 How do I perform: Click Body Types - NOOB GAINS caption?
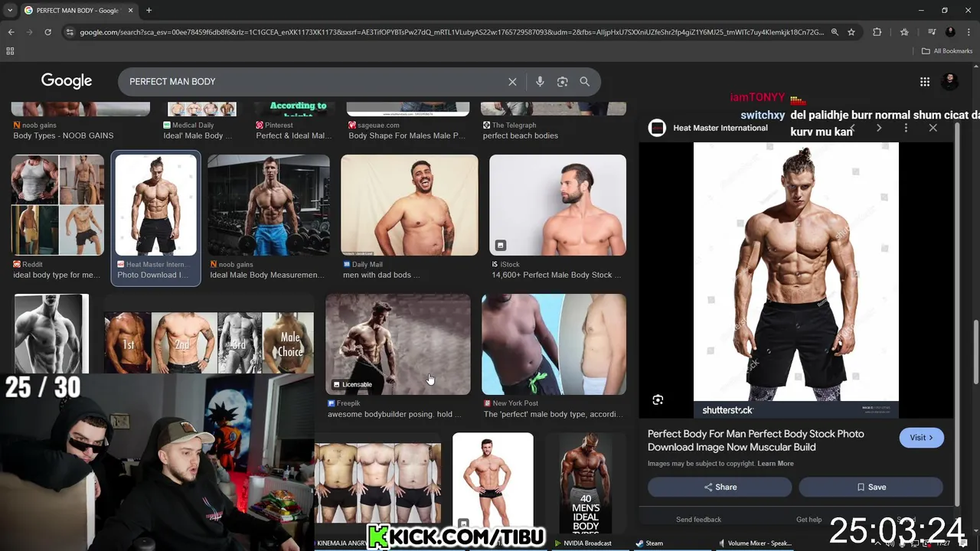pyautogui.click(x=63, y=135)
